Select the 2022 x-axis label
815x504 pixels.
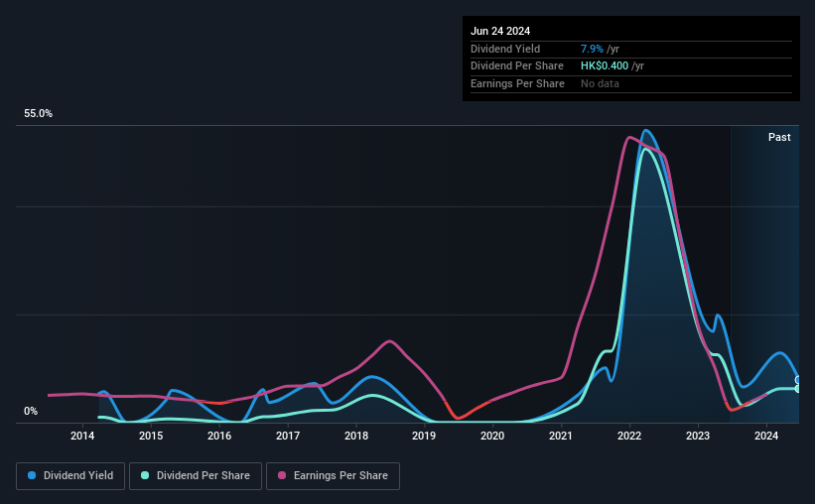point(629,436)
